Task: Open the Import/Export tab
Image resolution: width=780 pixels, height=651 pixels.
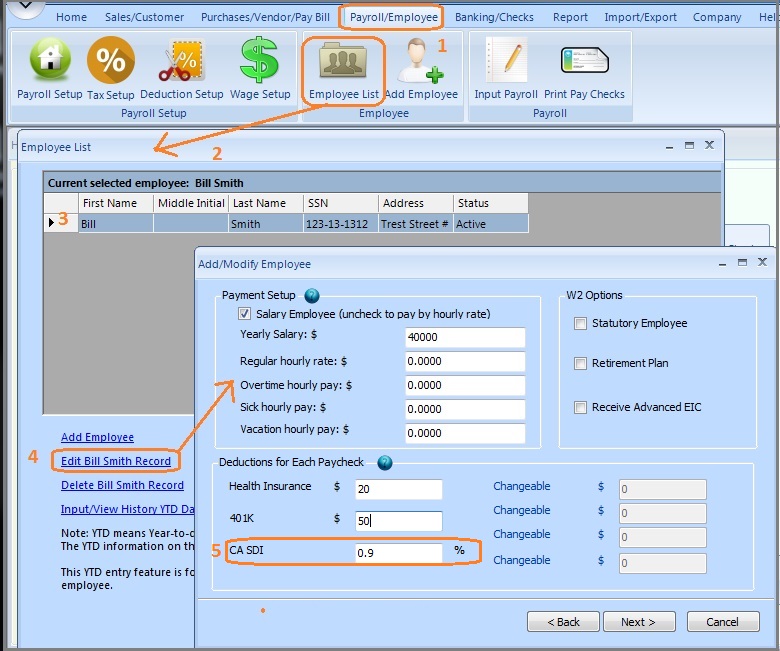Action: click(640, 17)
